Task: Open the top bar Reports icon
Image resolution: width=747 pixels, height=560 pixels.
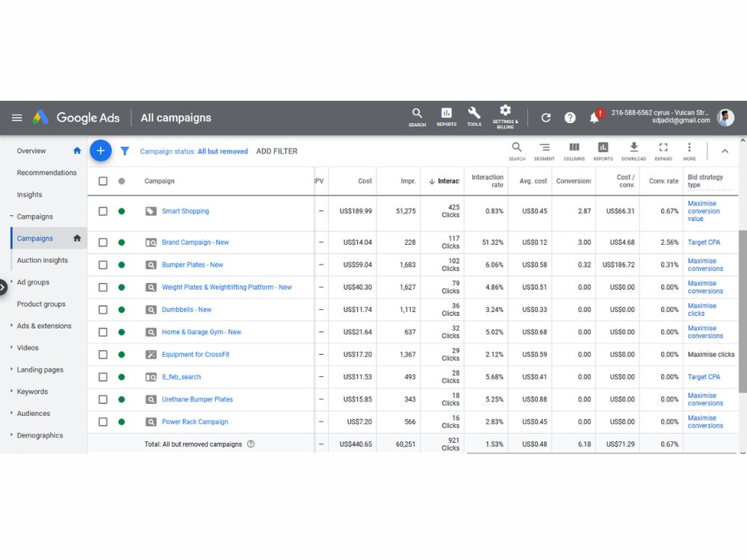Action: (x=447, y=116)
